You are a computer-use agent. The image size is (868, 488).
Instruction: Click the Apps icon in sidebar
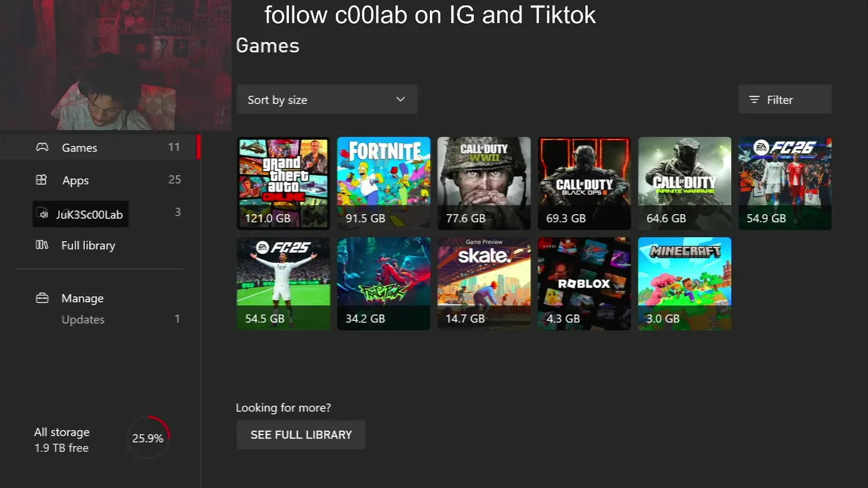41,180
